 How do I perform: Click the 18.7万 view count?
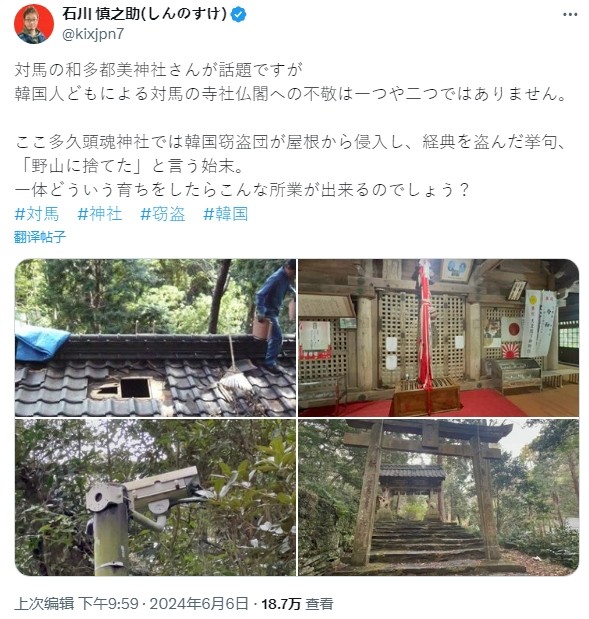281,604
